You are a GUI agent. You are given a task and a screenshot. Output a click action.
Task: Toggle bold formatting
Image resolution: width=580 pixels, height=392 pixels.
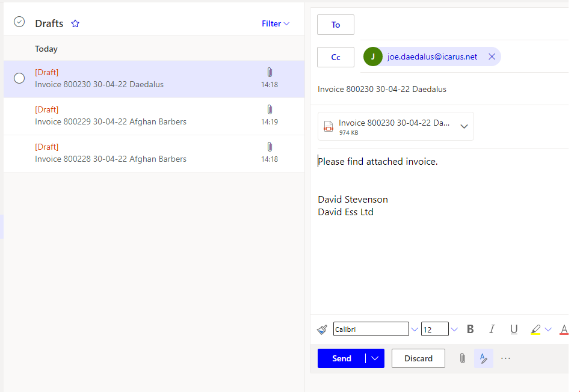click(x=470, y=329)
